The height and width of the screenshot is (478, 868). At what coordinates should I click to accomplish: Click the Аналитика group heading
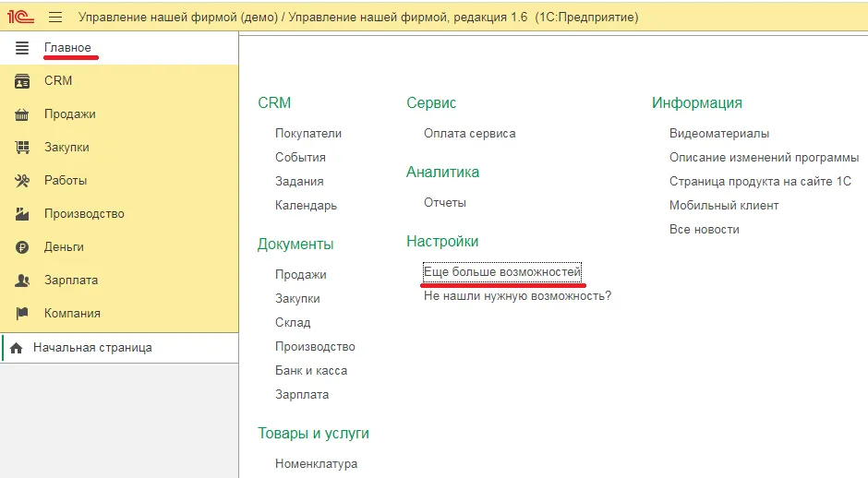pos(443,172)
